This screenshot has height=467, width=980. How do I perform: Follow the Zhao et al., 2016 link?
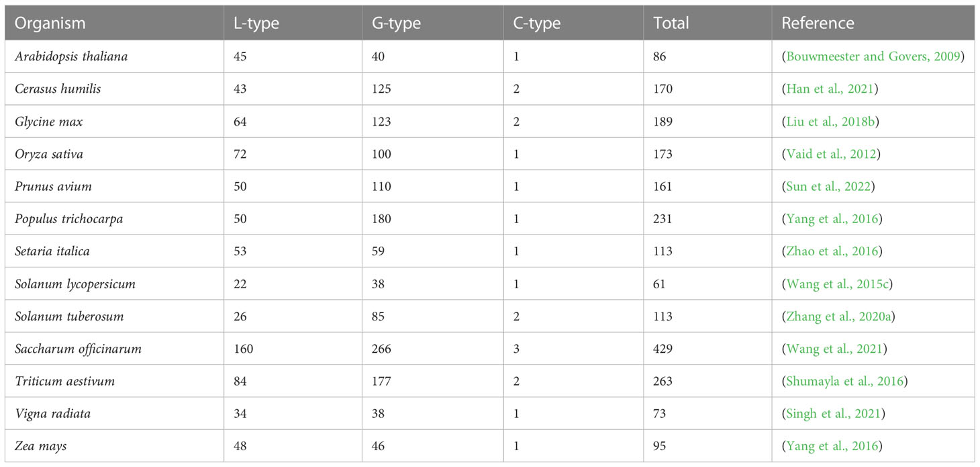832,251
